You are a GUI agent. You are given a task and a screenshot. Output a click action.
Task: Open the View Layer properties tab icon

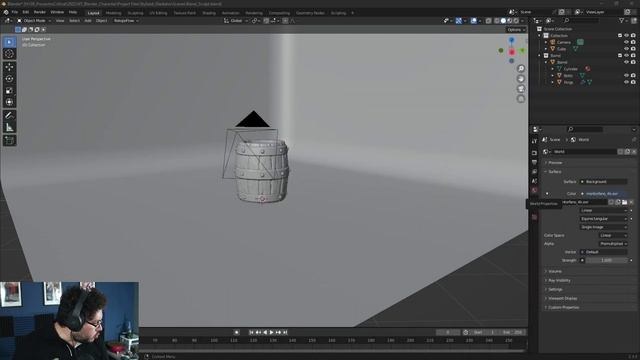[x=534, y=172]
